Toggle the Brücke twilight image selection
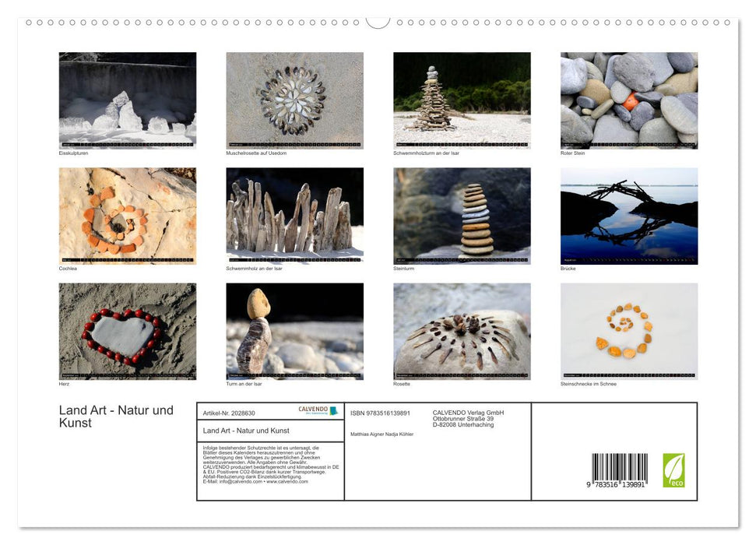This screenshot has width=756, height=545. pos(628,215)
